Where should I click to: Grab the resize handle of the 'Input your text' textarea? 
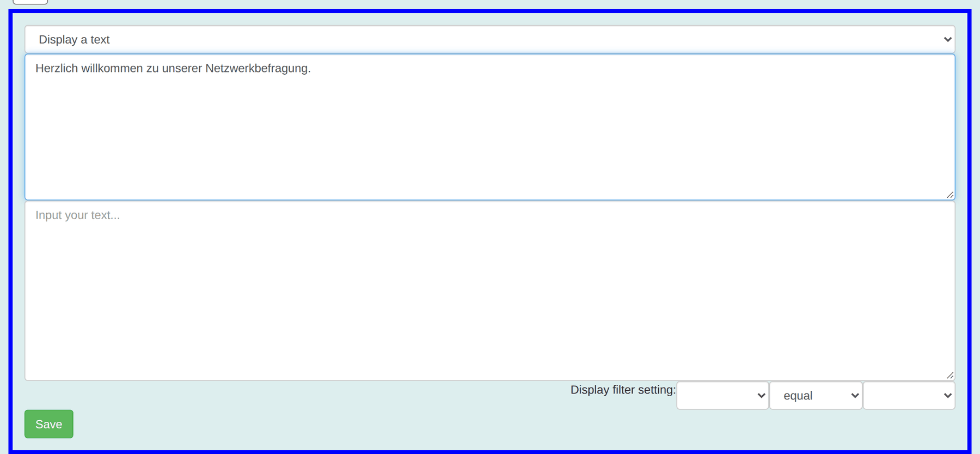pyautogui.click(x=950, y=375)
